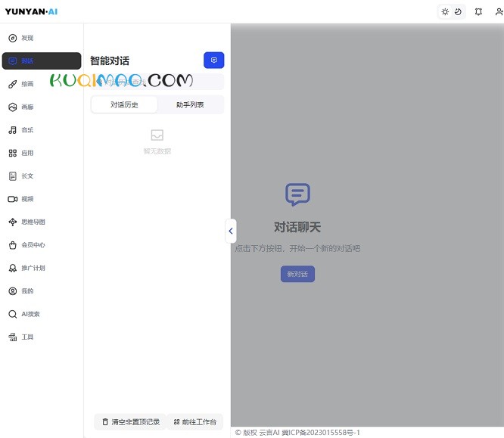Viewport: 504px width, 438px height.
Task: Open AI搜索 in the sidebar
Action: [x=30, y=314]
